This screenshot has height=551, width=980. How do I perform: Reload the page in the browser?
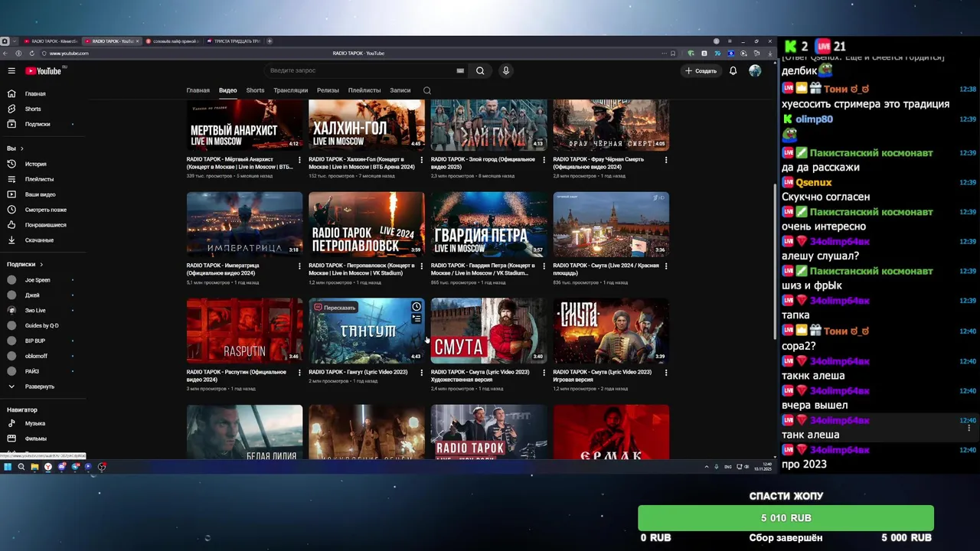tap(31, 54)
